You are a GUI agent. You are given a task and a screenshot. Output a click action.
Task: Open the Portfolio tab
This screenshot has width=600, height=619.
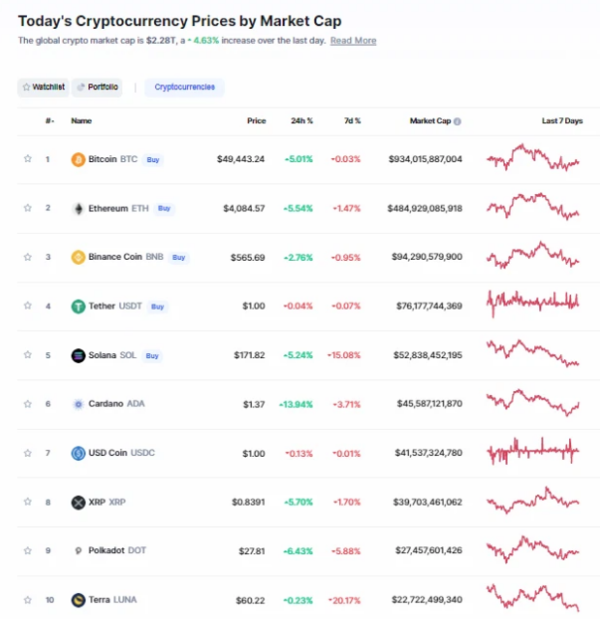coord(97,87)
